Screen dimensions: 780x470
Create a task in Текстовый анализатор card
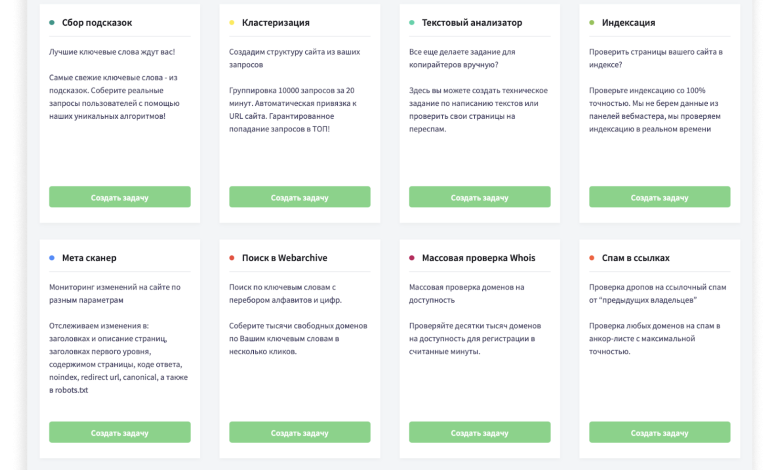pyautogui.click(x=480, y=197)
